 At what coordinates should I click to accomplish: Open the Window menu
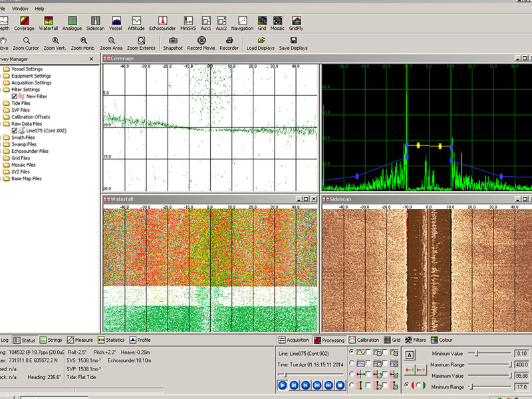click(20, 9)
